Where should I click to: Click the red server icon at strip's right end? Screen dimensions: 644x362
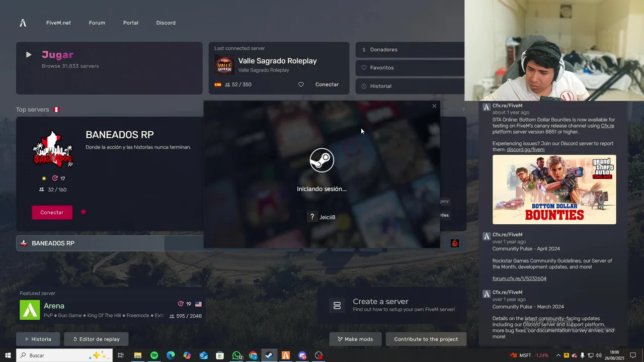455,243
